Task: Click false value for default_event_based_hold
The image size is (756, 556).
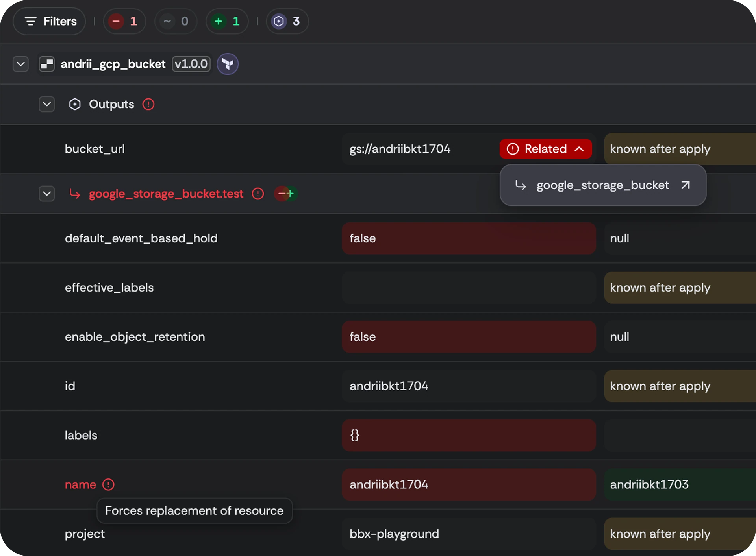Action: 469,238
